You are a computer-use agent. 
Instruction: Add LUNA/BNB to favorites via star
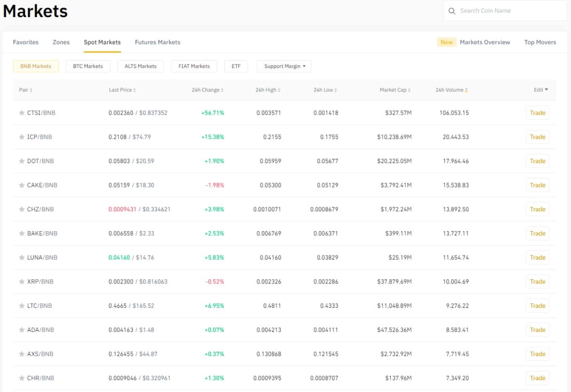pos(22,258)
